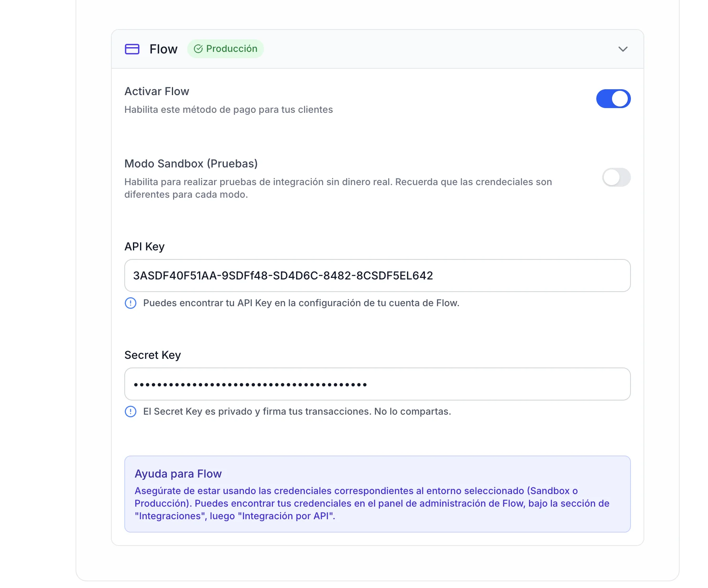
Task: Click the Secret Key field label
Action: pyautogui.click(x=153, y=355)
